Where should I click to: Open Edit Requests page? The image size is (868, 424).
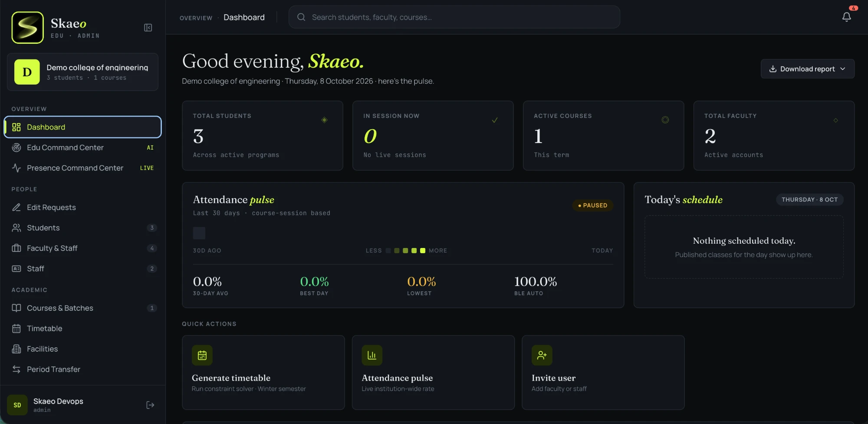(82, 207)
